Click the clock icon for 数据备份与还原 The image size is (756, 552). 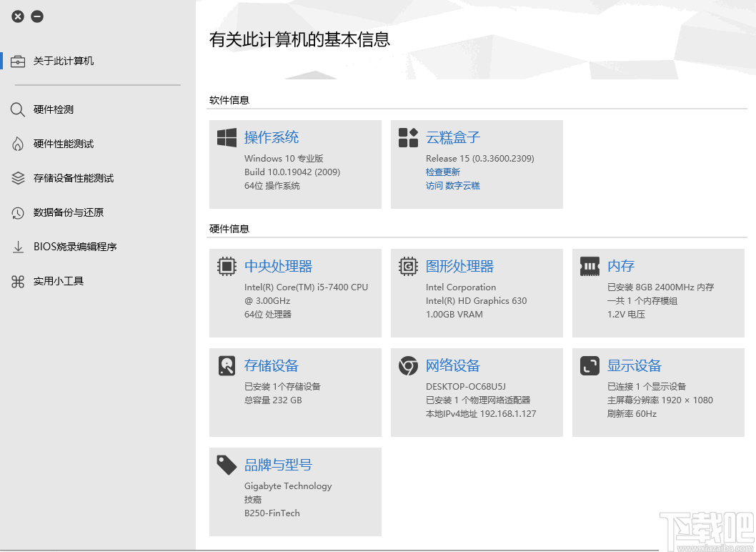coord(18,212)
